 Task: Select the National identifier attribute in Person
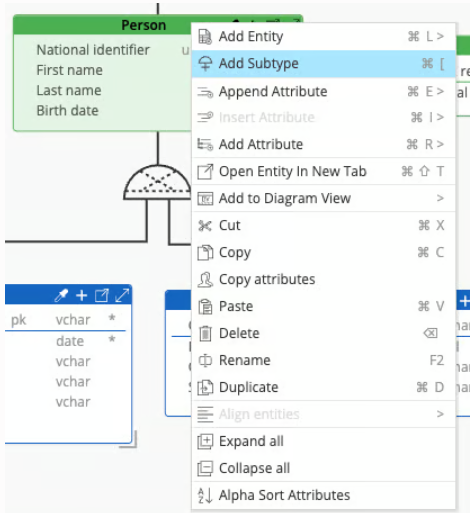pos(93,50)
